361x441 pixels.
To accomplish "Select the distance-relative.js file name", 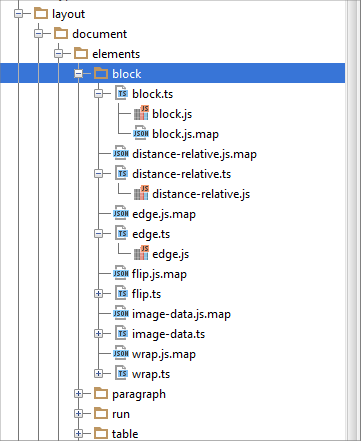I will (x=201, y=194).
